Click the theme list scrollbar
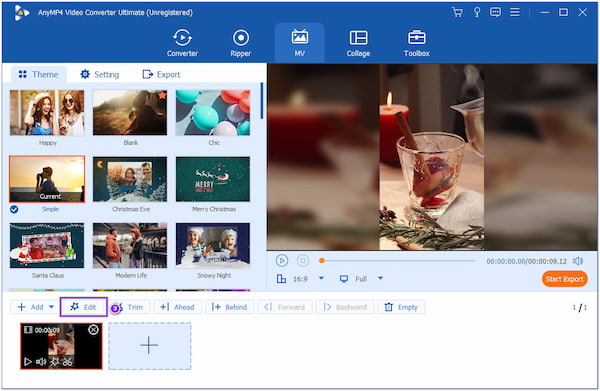600x391 pixels. (x=262, y=101)
